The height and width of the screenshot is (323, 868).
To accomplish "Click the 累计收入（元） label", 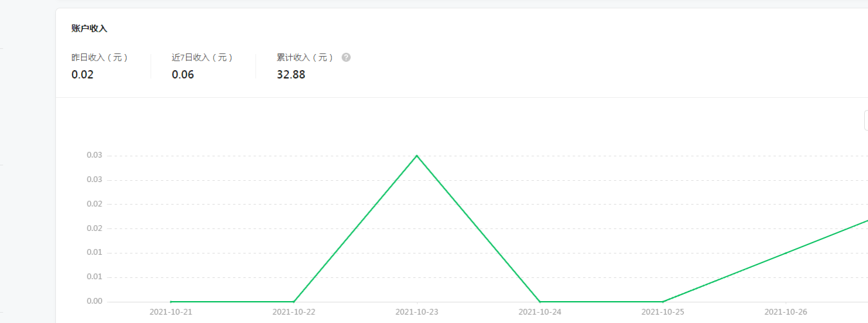I will 305,57.
